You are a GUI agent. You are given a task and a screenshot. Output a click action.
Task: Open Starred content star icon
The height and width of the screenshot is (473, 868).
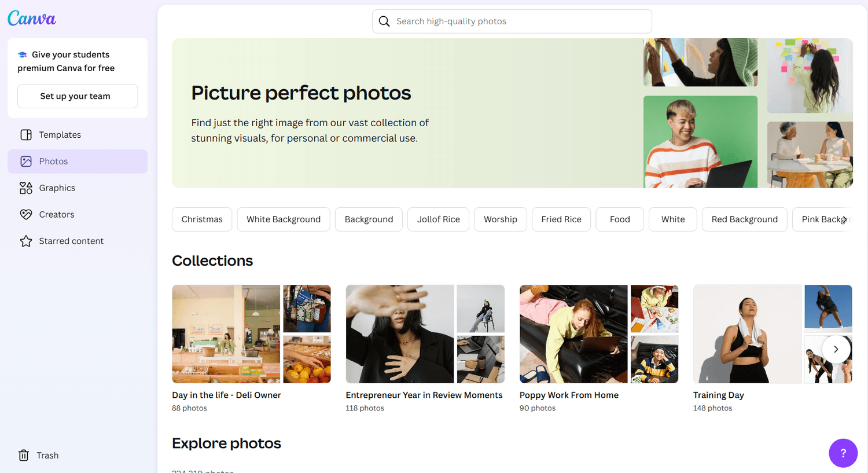26,241
